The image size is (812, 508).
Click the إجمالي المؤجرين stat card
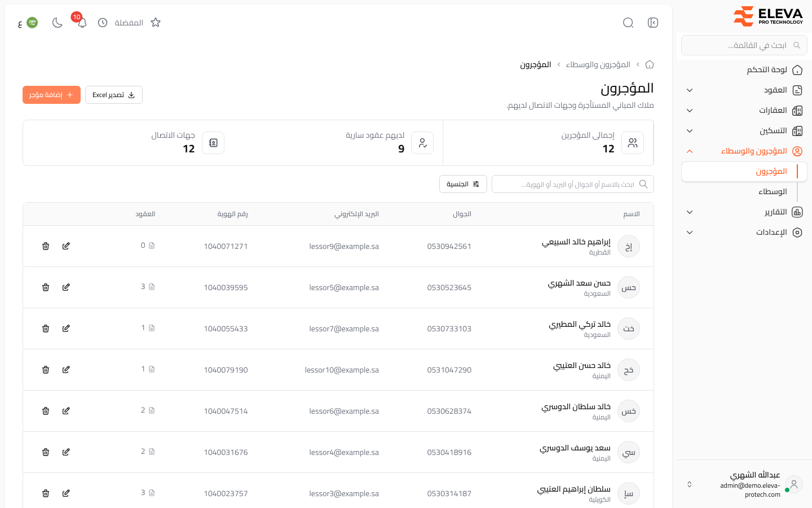[x=548, y=143]
